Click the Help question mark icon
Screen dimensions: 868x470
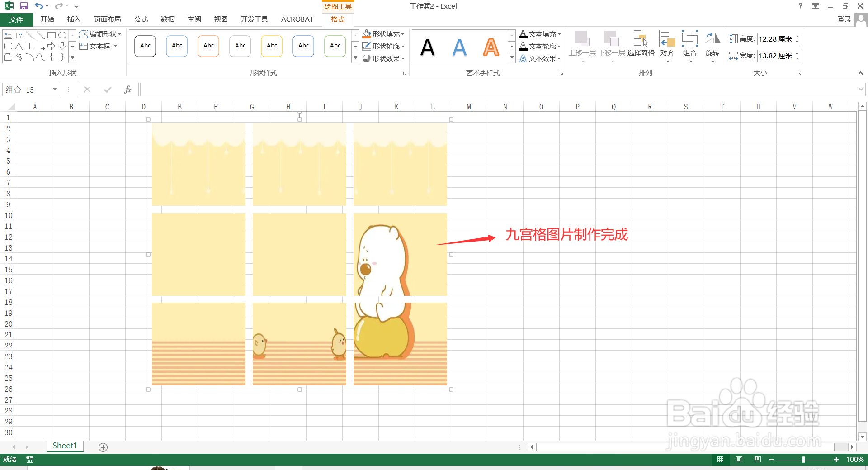tap(801, 6)
